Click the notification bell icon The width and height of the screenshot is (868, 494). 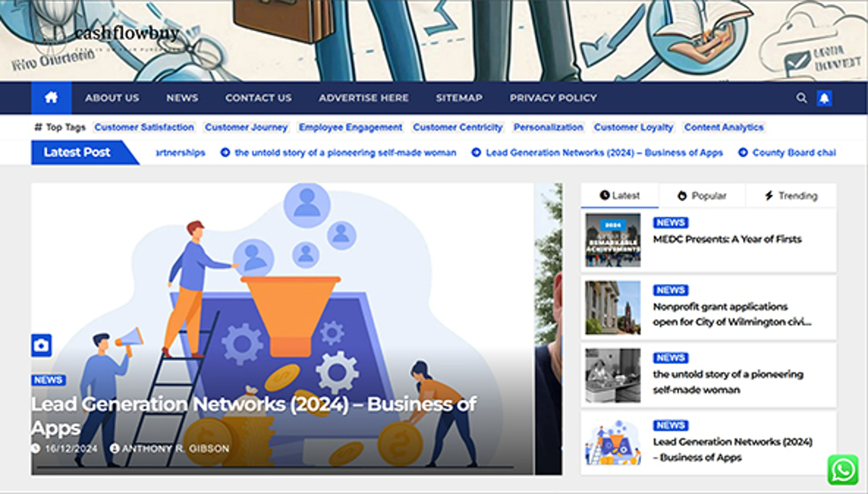point(824,98)
